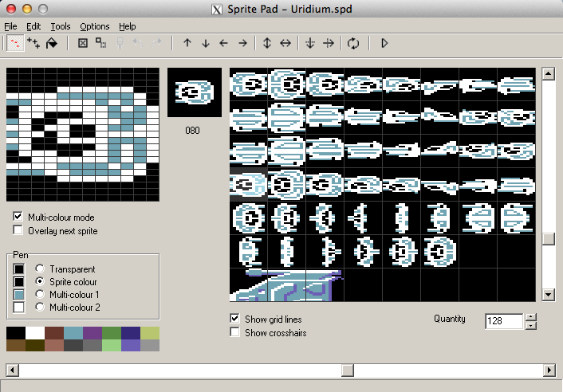Click the vertical scrollbar thumb
563x392 pixels.
point(549,239)
